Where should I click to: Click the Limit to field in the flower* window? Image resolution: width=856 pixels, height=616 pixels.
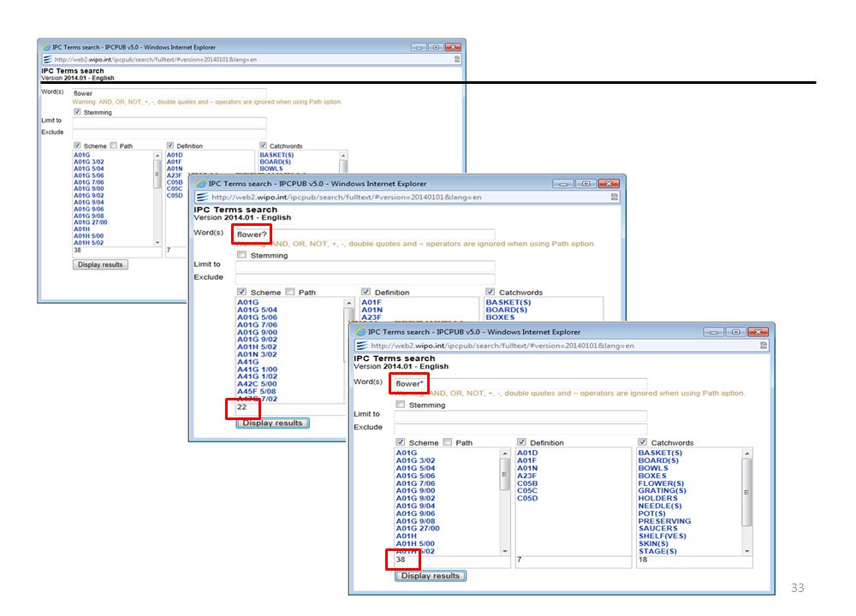click(520, 415)
